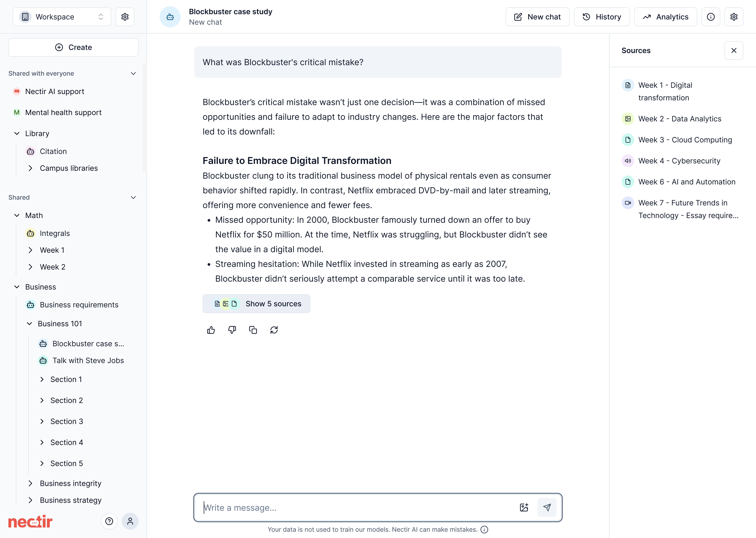Collapse the Shared section

click(133, 197)
